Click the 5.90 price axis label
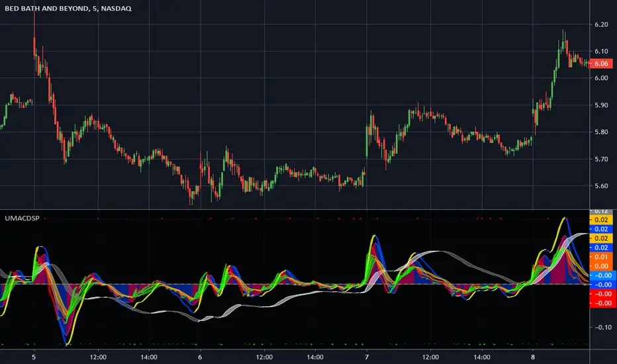Screen dimensions: 617x364 [x=601, y=105]
